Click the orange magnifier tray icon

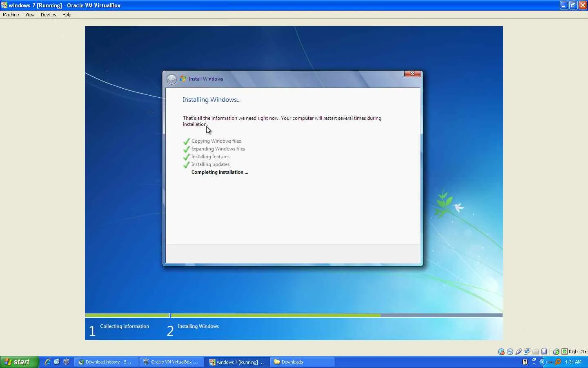point(558,362)
